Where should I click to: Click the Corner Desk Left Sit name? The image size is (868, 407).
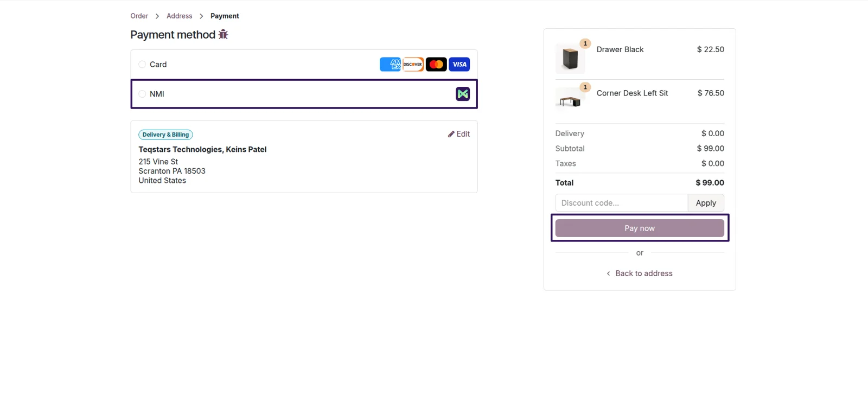click(x=632, y=93)
